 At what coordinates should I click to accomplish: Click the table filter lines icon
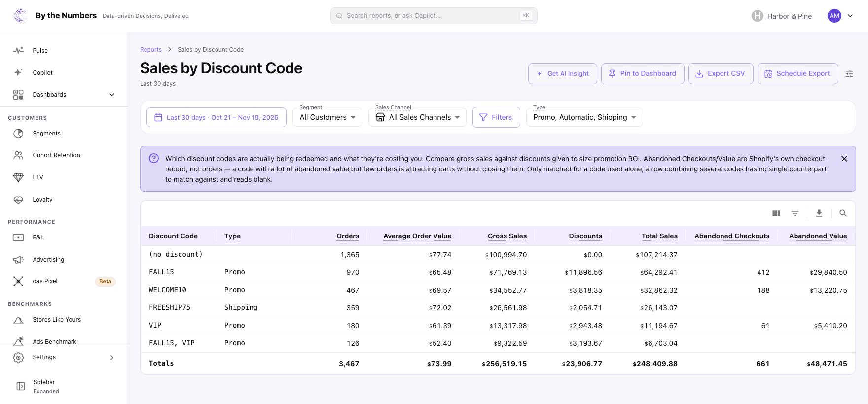[795, 213]
